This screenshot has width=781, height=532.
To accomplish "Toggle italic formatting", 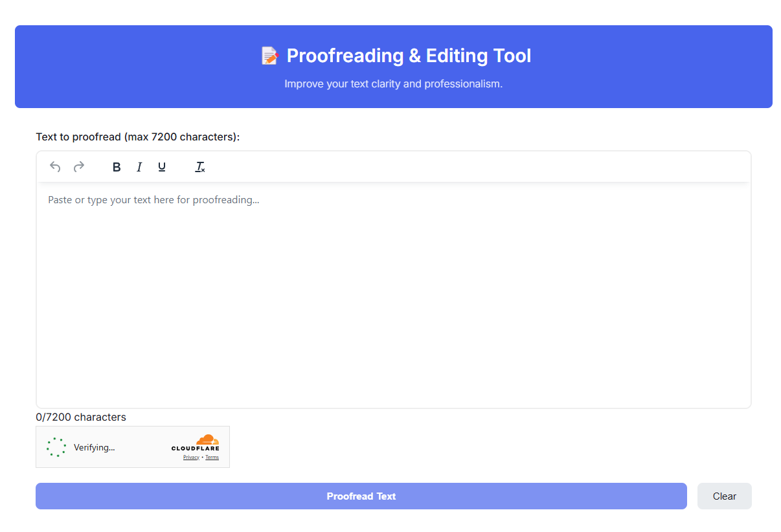I will (139, 167).
